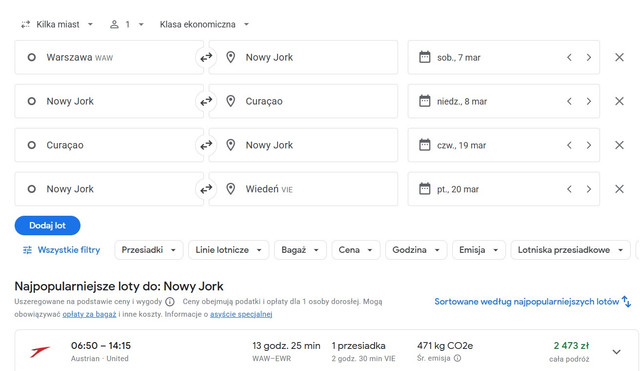Remove the Nowy Jork to Wiedeń flight

pos(619,189)
